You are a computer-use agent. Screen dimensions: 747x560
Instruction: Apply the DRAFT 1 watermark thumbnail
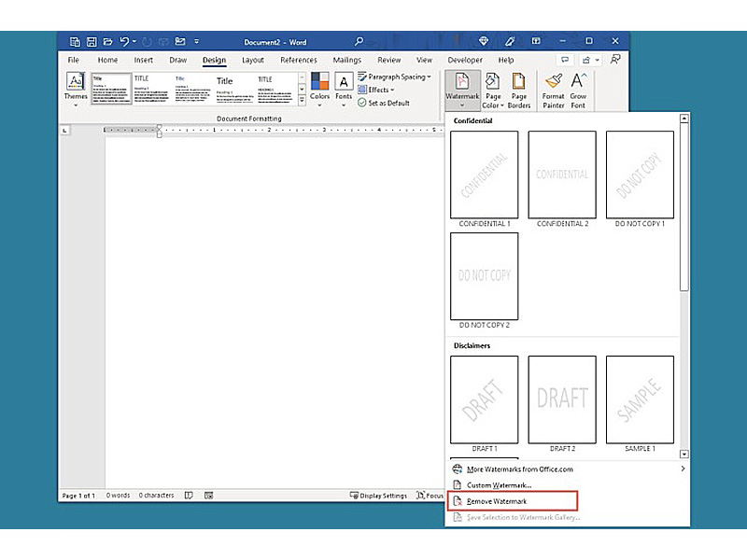(484, 399)
